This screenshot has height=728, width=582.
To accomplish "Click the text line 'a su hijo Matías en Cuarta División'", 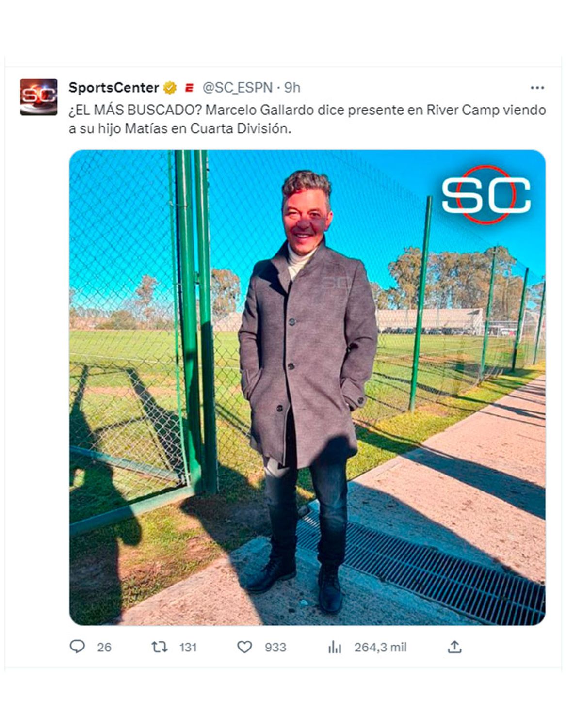I will 180,129.
